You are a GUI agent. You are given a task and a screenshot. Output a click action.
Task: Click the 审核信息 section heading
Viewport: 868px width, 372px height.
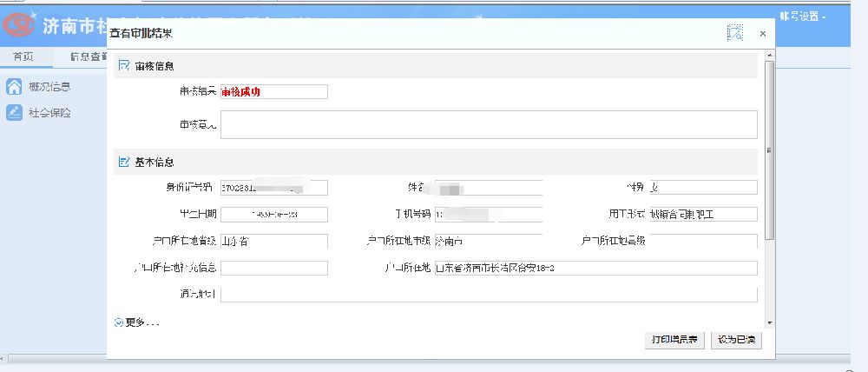(x=155, y=66)
